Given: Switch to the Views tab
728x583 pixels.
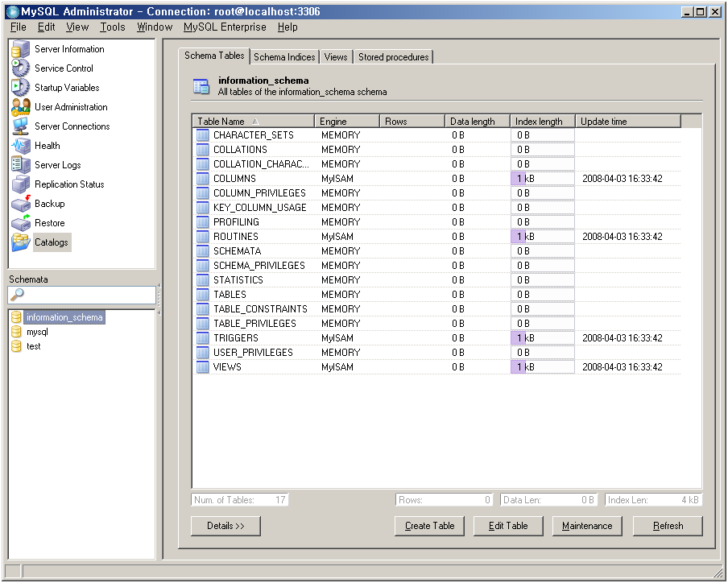Looking at the screenshot, I should 336,57.
